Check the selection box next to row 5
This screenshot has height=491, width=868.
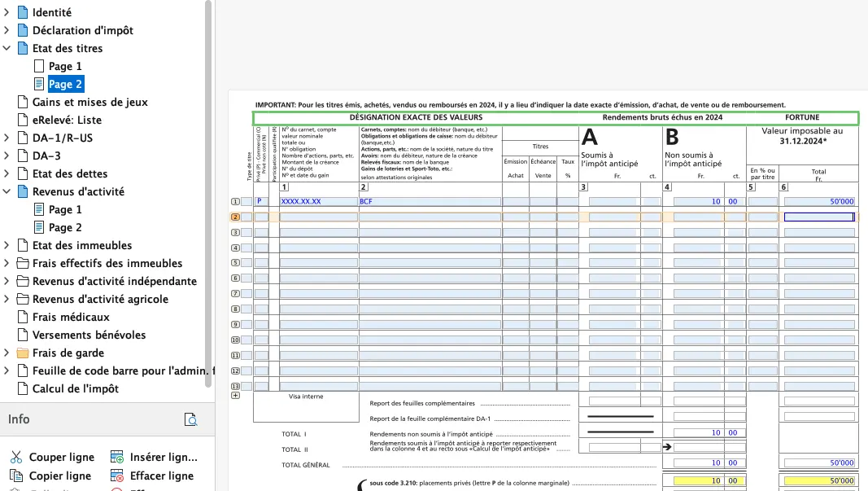pyautogui.click(x=245, y=262)
